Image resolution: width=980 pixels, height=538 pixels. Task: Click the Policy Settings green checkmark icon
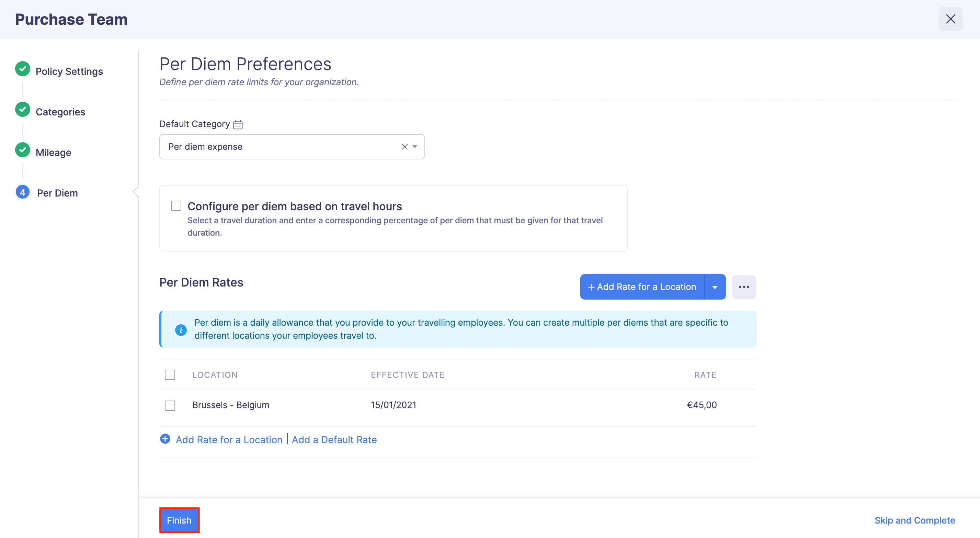(x=22, y=69)
